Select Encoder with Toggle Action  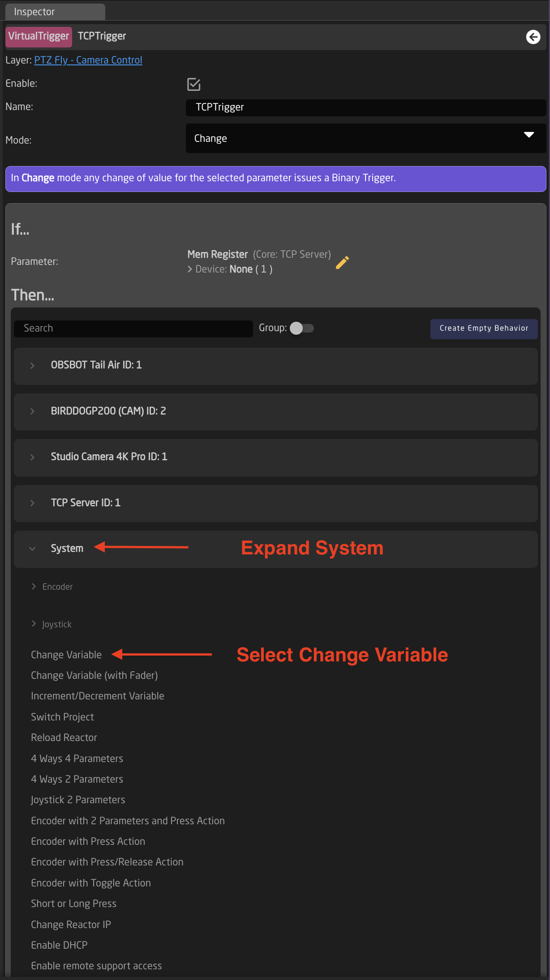pyautogui.click(x=91, y=883)
